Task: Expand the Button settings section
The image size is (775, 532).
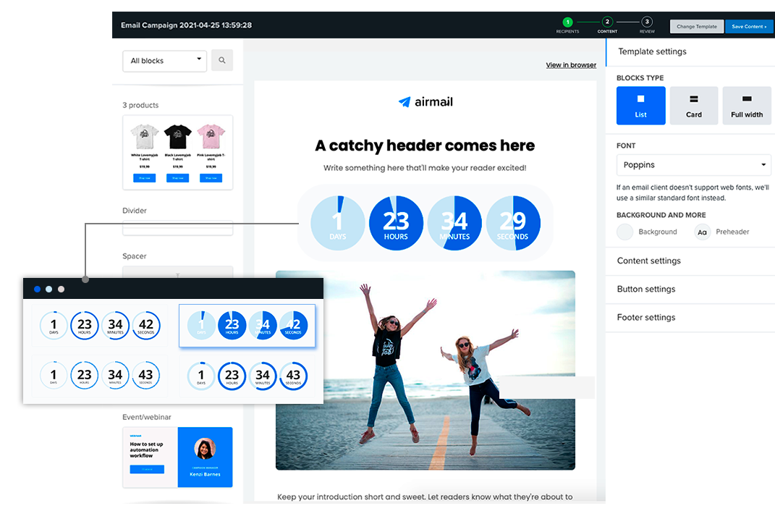Action: (x=645, y=289)
